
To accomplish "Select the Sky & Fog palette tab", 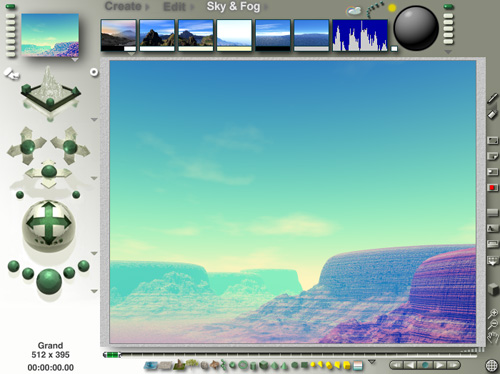I will pyautogui.click(x=233, y=6).
